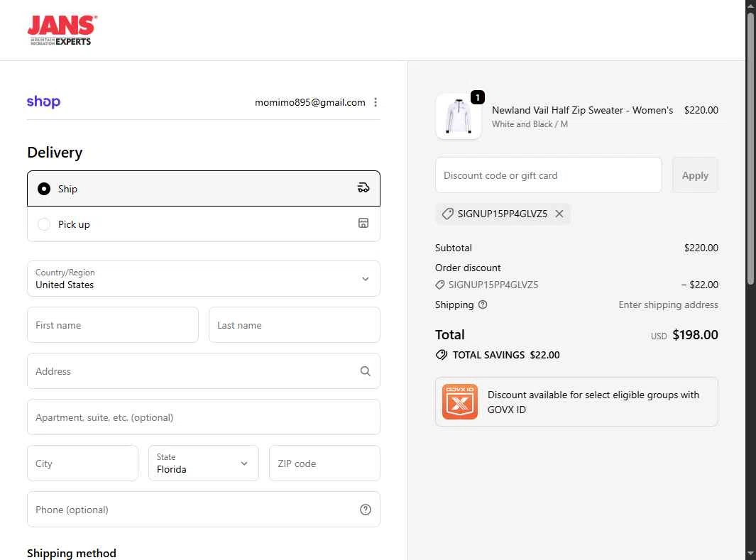Viewport: 756px width, 560px height.
Task: Focus the City field
Action: point(82,463)
